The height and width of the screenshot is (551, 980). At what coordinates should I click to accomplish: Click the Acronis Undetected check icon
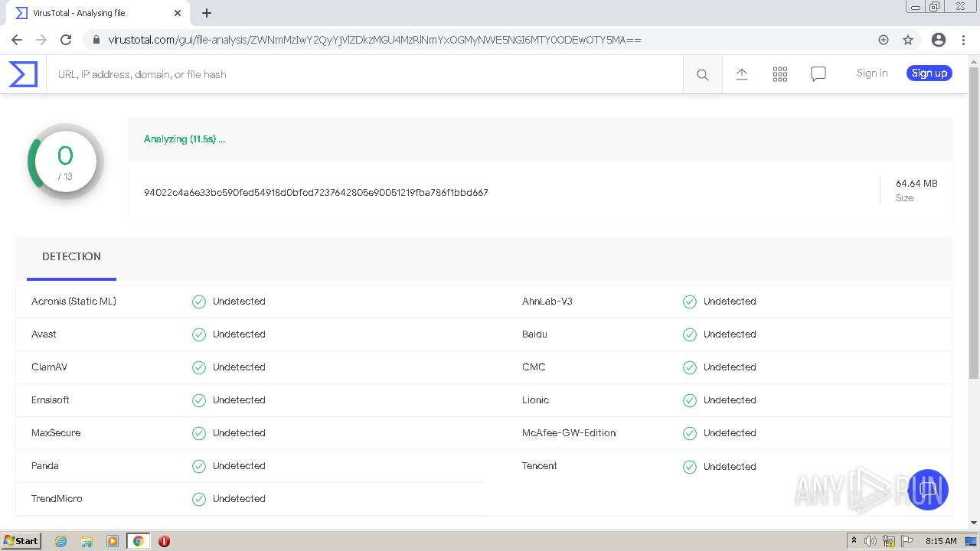click(199, 302)
